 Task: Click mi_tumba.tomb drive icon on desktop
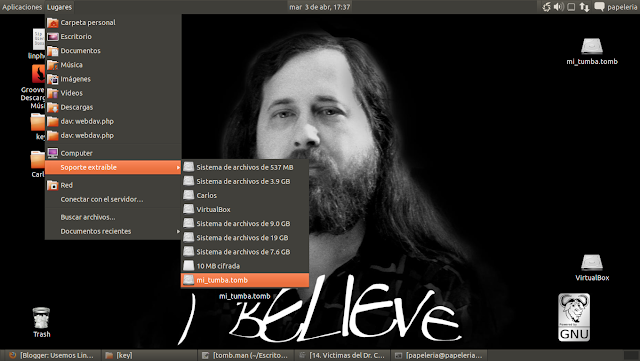[592, 47]
